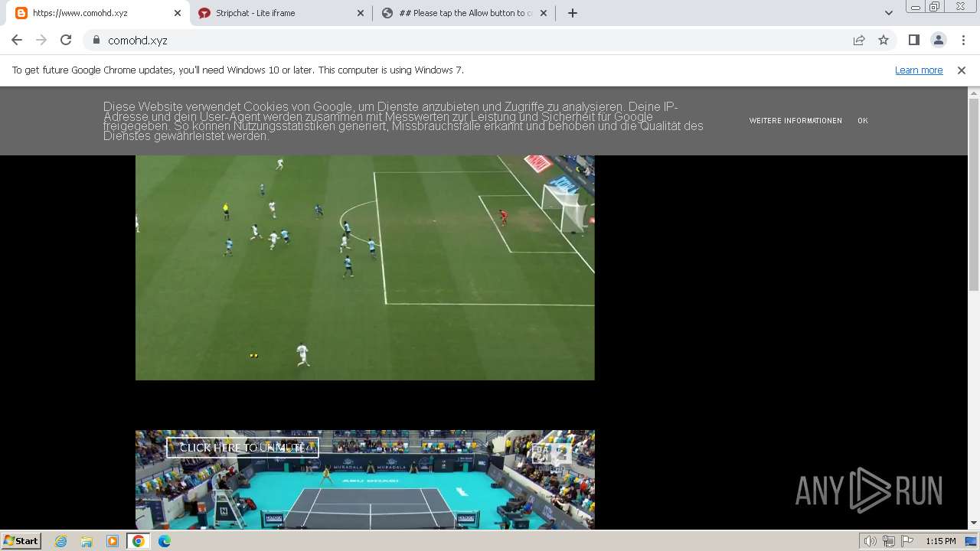Click the browser forward arrow
Viewport: 980px width, 551px height.
(41, 40)
